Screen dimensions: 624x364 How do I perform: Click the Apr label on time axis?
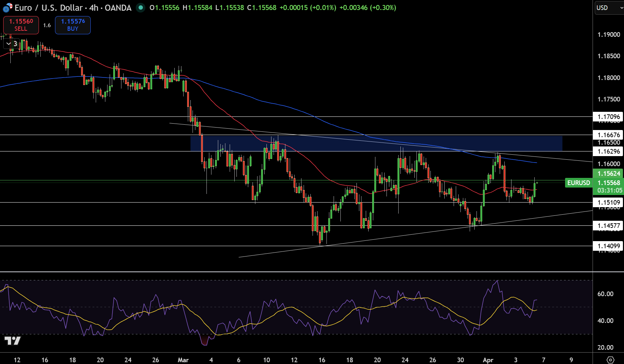point(488,360)
